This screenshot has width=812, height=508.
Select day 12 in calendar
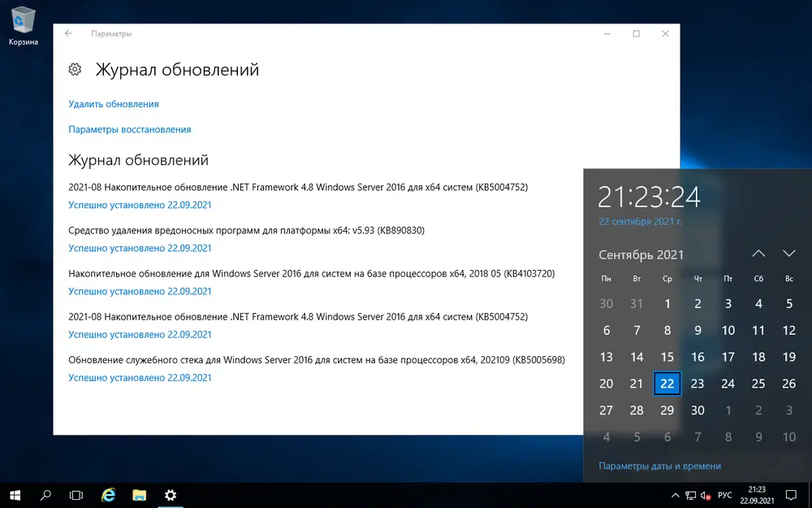[x=788, y=330]
